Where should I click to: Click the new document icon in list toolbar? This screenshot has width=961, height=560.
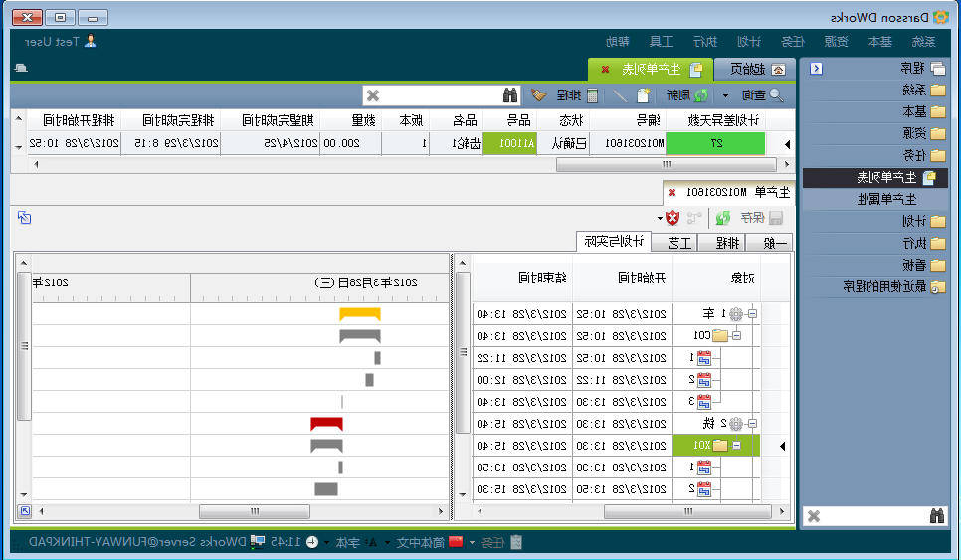tap(644, 95)
